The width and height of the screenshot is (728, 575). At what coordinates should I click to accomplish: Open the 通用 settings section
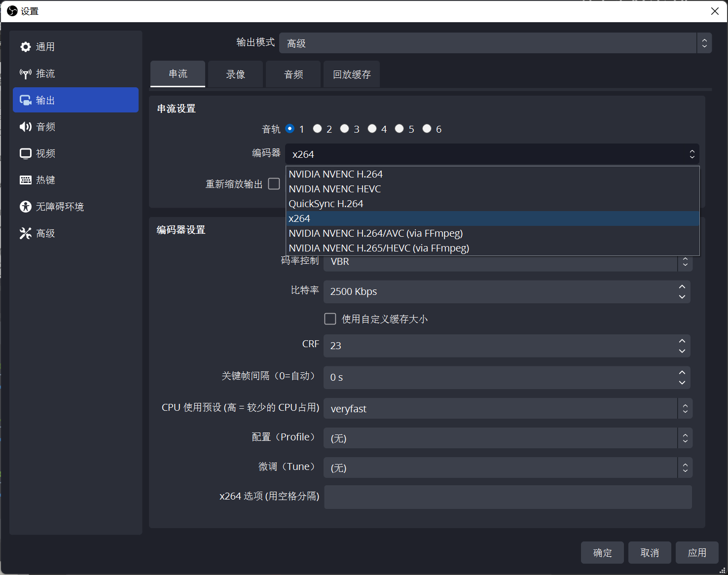(44, 46)
